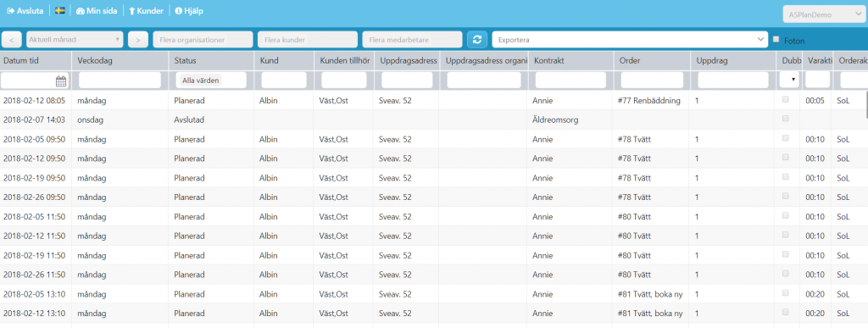Screen dimensions: 868x328
Task: Select date cell 2018-02-26 11:50
Action: coord(36,275)
